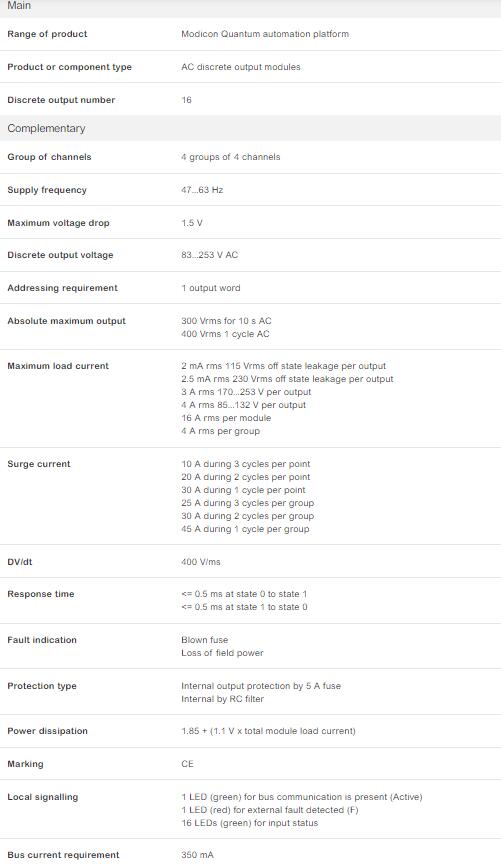This screenshot has height=868, width=501.
Task: Click the Surge current label
Action: pos(39,464)
